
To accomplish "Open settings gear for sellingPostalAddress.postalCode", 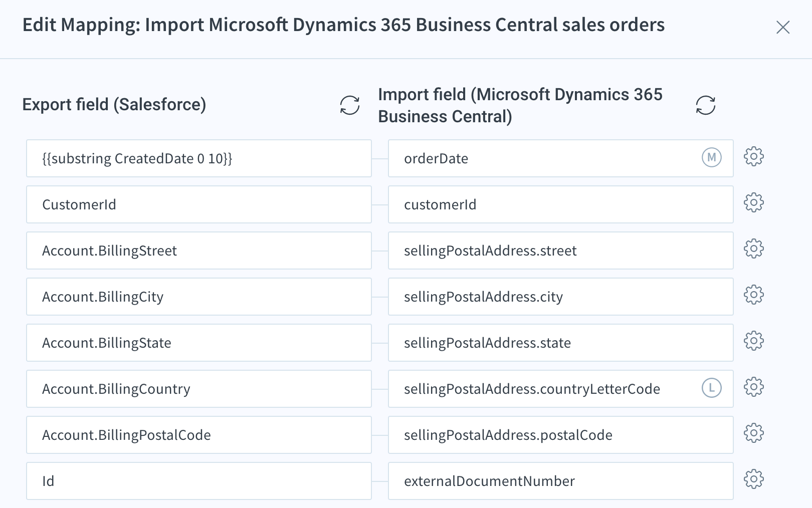I will tap(753, 433).
